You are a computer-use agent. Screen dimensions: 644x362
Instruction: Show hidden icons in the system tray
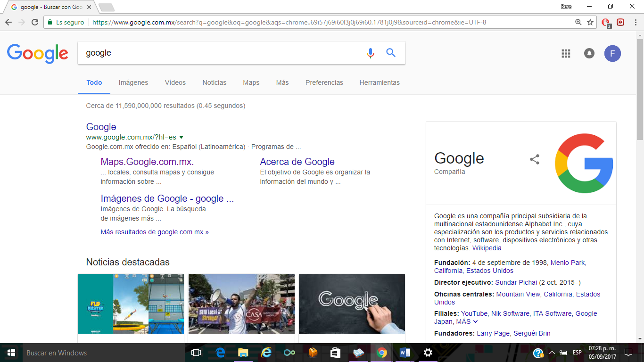[x=552, y=353]
